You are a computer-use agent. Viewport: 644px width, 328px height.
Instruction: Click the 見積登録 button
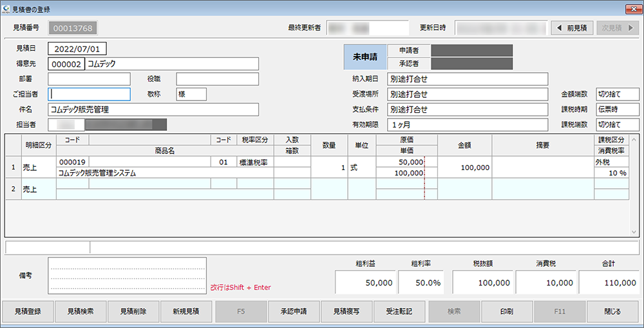pos(27,311)
